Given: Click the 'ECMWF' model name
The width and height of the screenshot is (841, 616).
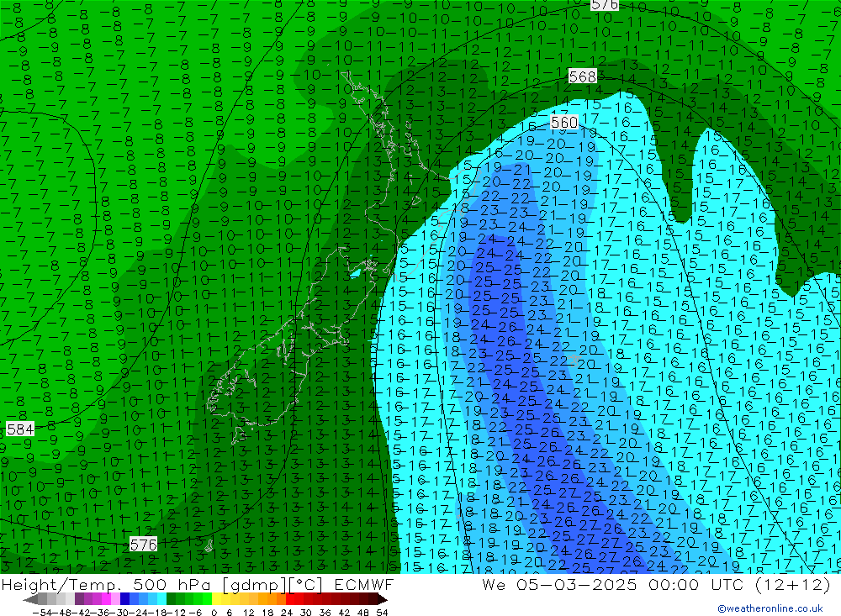Looking at the screenshot, I should (364, 584).
